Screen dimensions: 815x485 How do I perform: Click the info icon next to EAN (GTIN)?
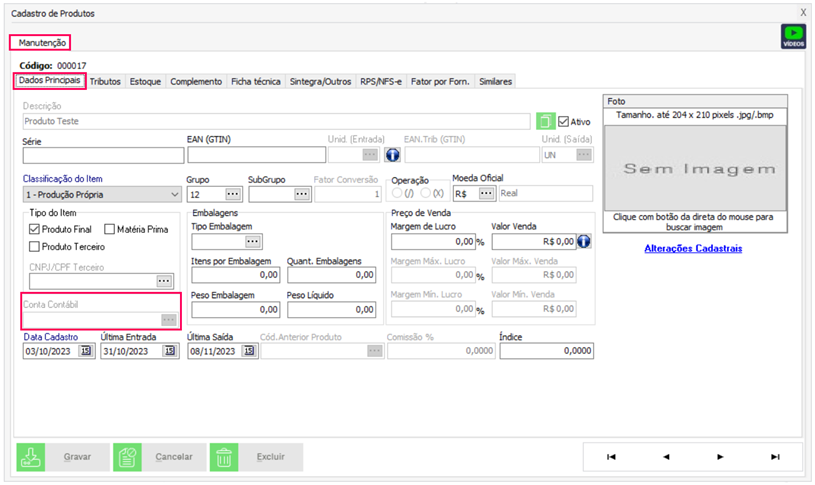pos(393,155)
